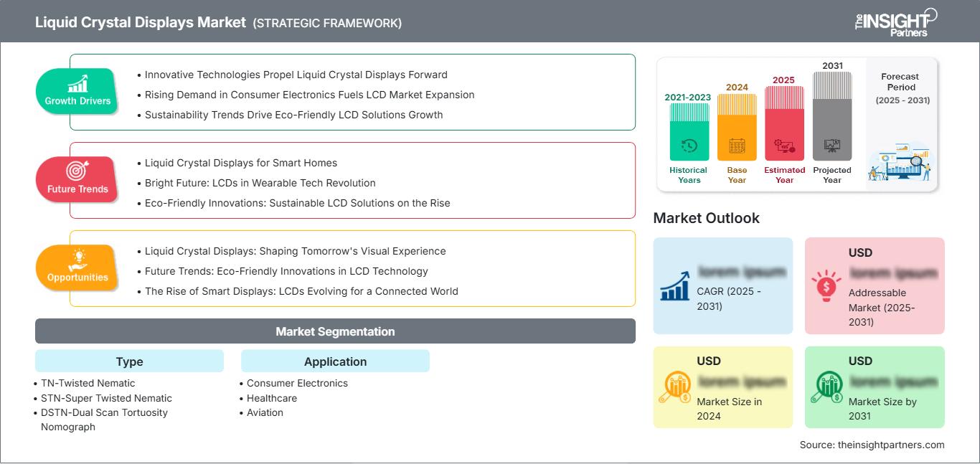This screenshot has width=980, height=464.
Task: Click Rising Demand in Consumer Electronics bullet
Action: tap(309, 95)
